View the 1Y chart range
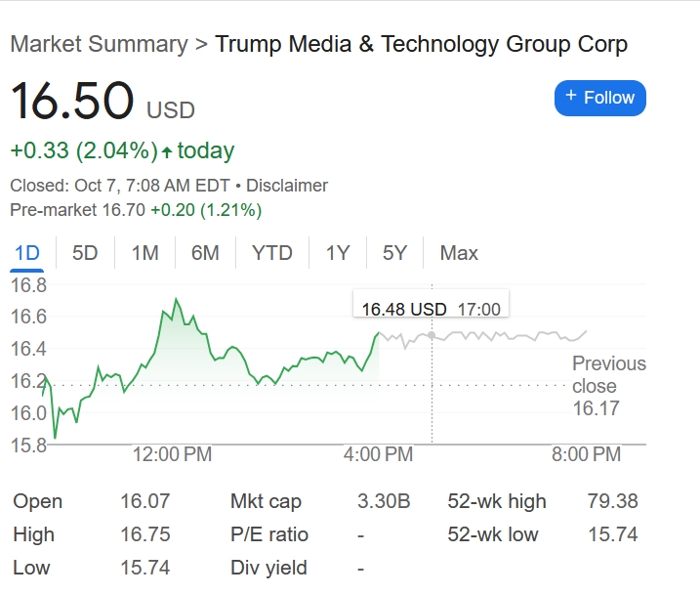 (337, 253)
